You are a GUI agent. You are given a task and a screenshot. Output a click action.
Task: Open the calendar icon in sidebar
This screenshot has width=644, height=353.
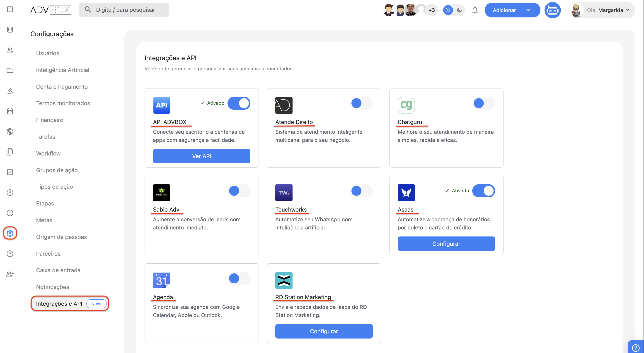point(10,111)
